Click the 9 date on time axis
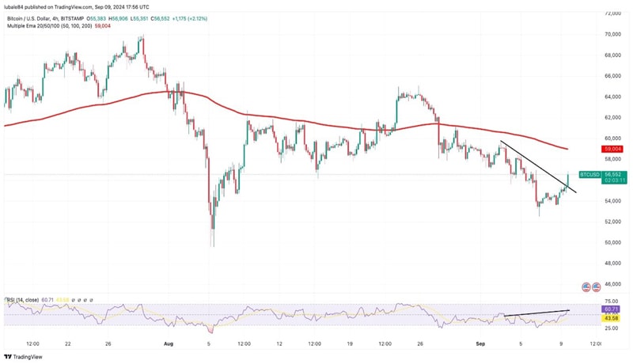The width and height of the screenshot is (633, 364). tap(561, 344)
